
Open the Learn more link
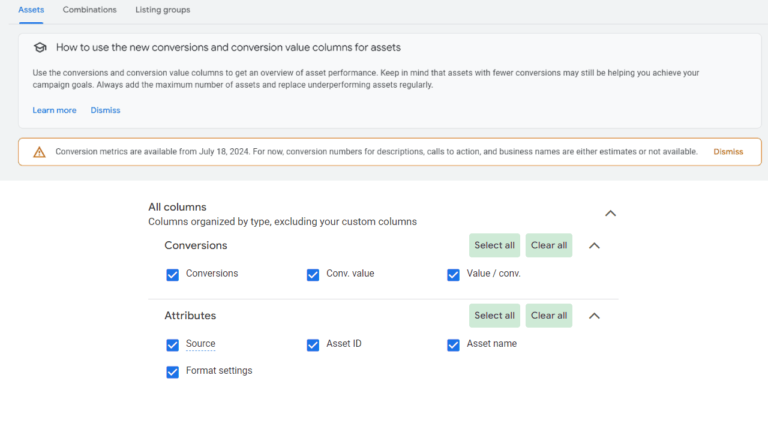click(54, 110)
